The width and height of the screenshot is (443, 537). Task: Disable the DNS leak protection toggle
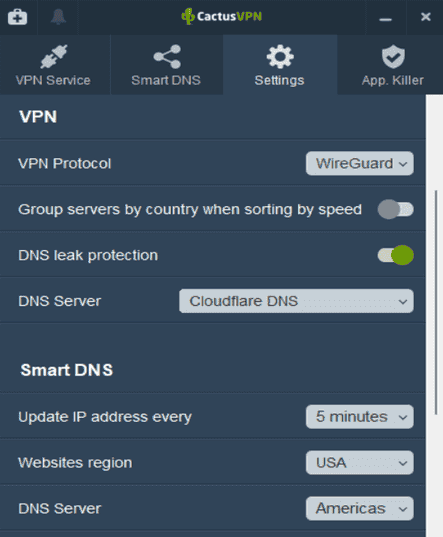[395, 255]
